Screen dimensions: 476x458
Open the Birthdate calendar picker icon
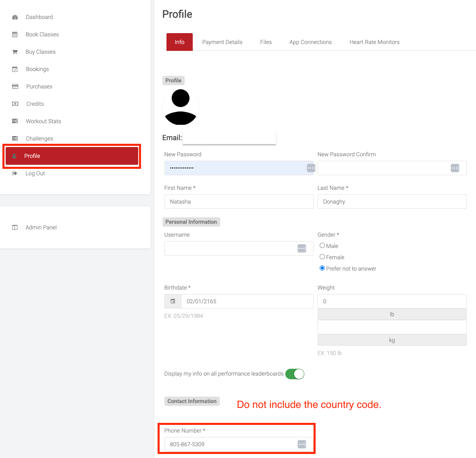tap(173, 301)
